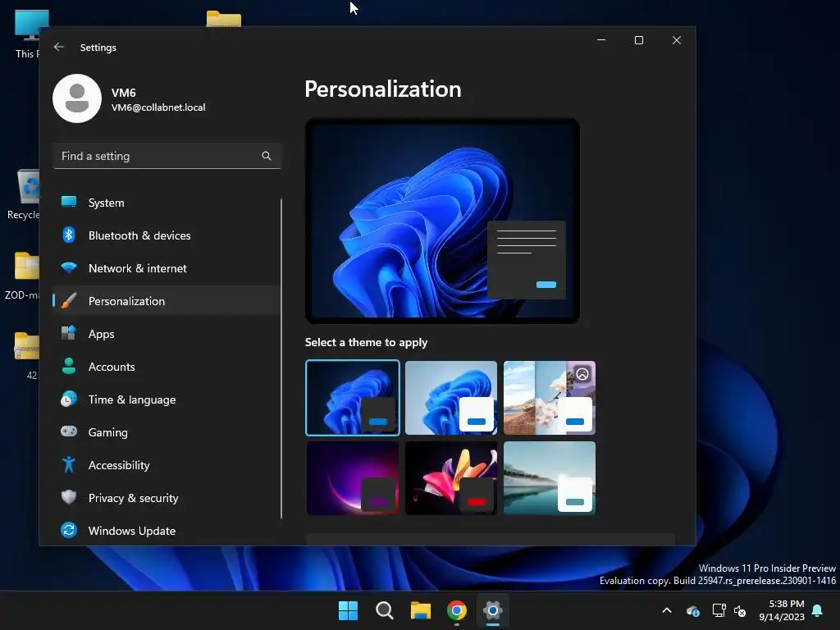
Task: Click the OneDrive cloud tray icon
Action: (x=692, y=610)
